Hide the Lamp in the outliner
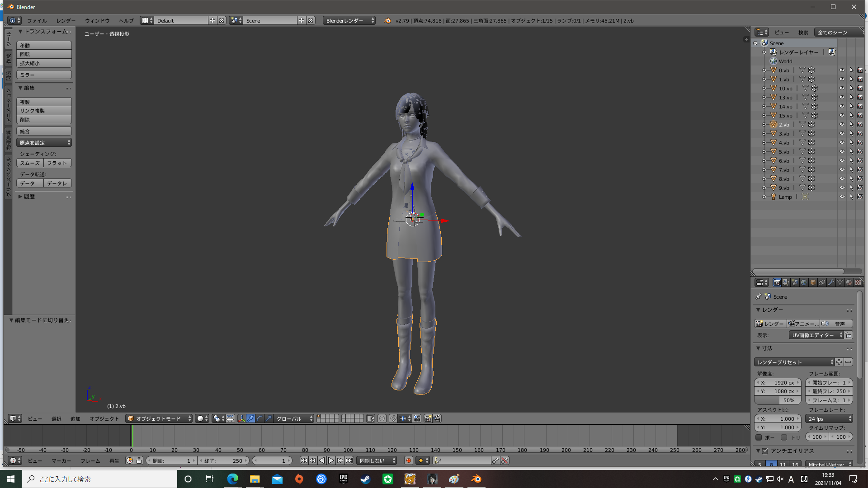Screen dimensions: 868x488 (842, 197)
